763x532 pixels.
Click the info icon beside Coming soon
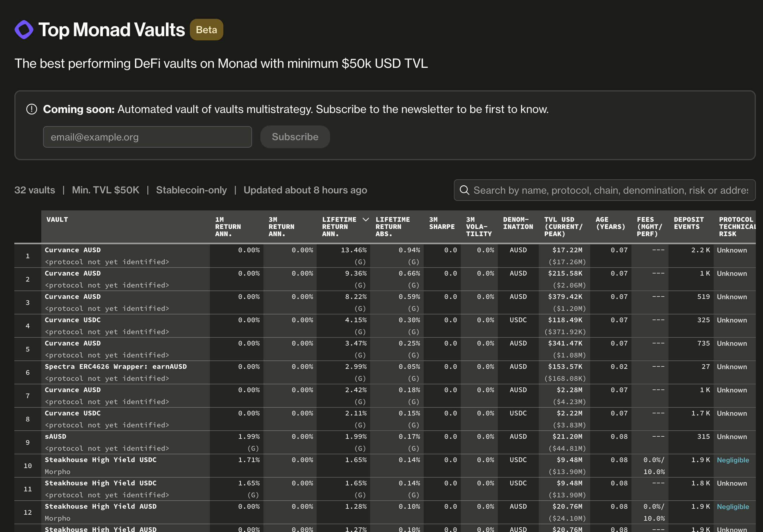click(32, 109)
